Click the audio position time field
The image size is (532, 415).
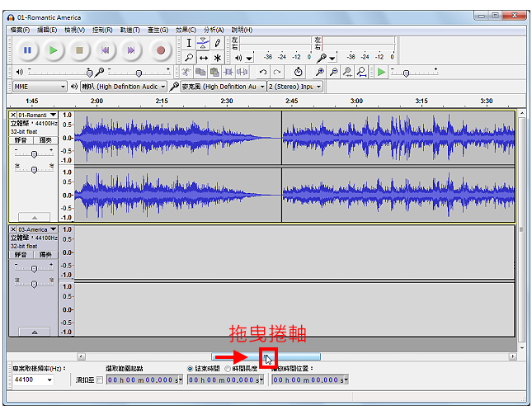(310, 380)
